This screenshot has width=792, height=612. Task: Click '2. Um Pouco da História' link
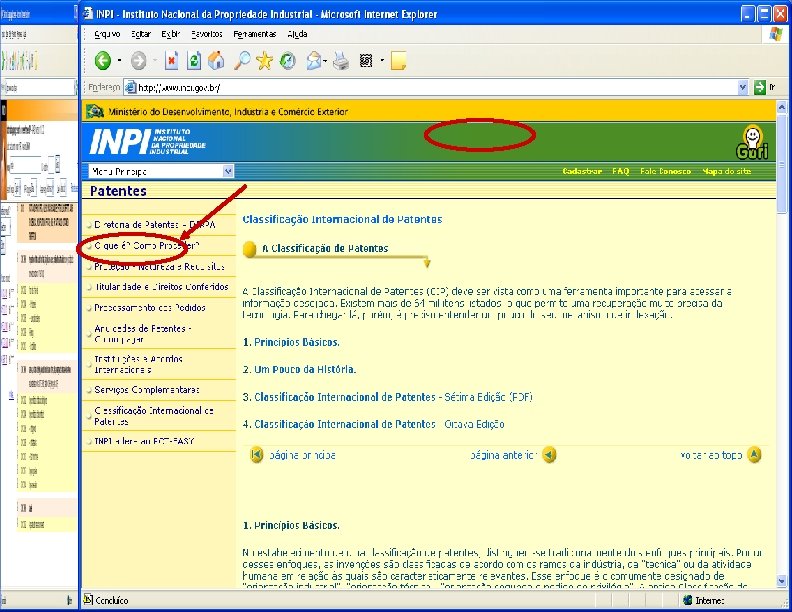299,369
